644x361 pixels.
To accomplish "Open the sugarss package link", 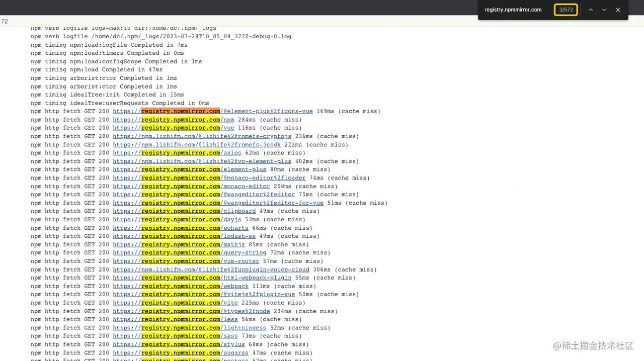I will point(181,353).
